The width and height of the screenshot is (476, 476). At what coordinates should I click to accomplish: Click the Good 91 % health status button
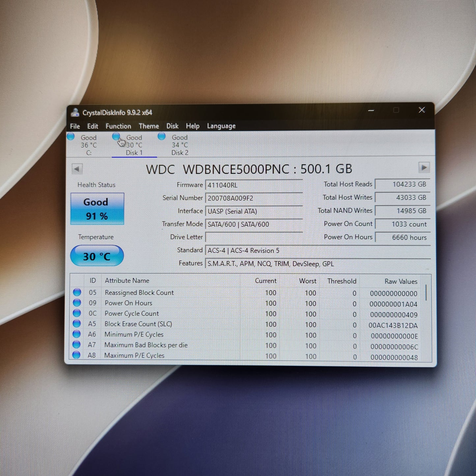(97, 209)
